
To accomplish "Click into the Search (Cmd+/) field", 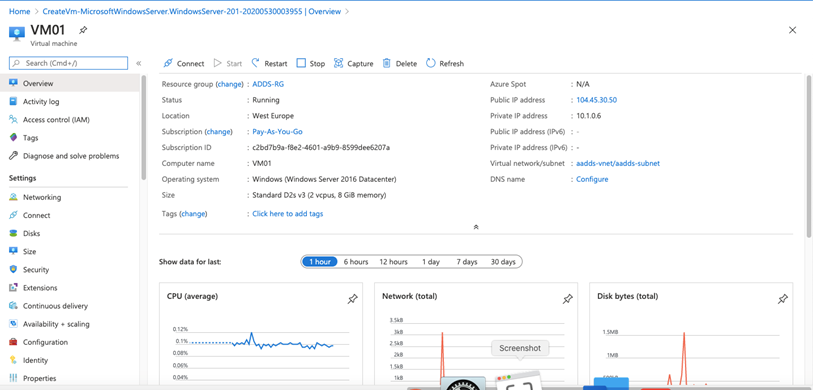I will click(x=68, y=63).
